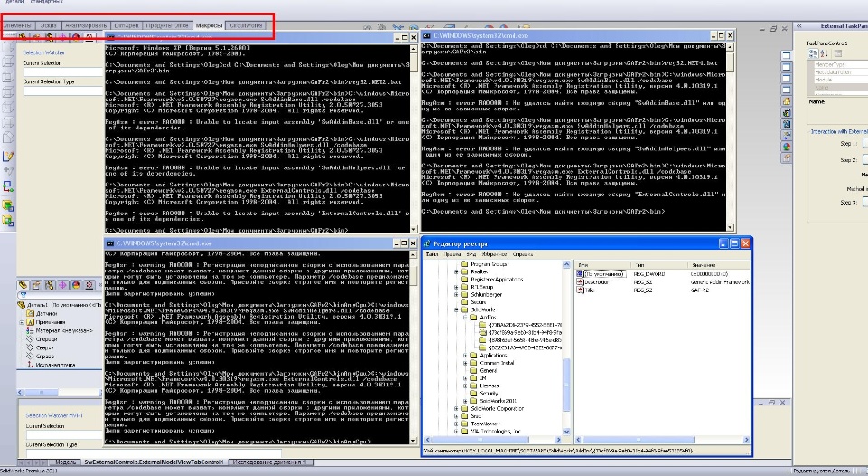Select the RegisteredApplications registry key
The width and height of the screenshot is (868, 476).
pos(496,280)
